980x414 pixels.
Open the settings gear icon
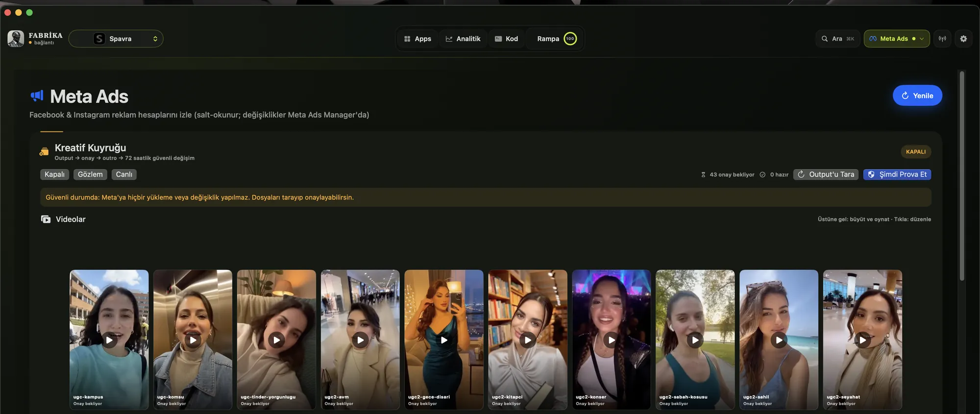click(963, 39)
